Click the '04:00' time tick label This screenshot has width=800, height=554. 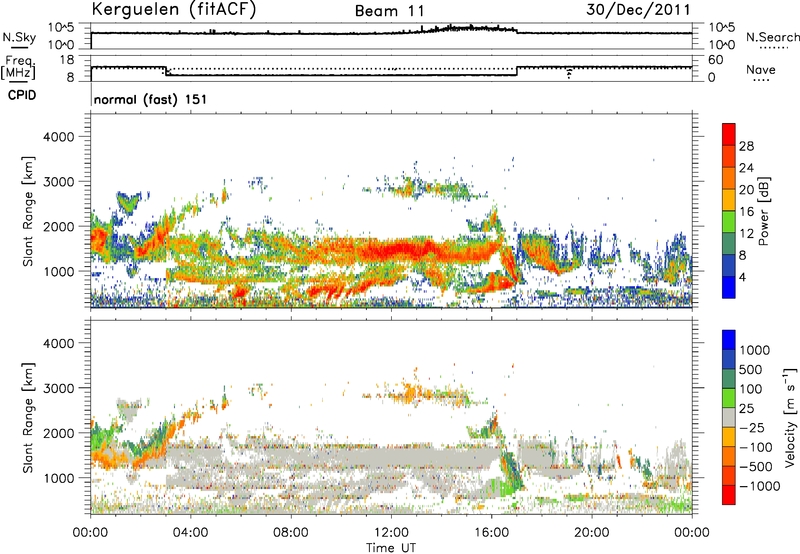190,533
